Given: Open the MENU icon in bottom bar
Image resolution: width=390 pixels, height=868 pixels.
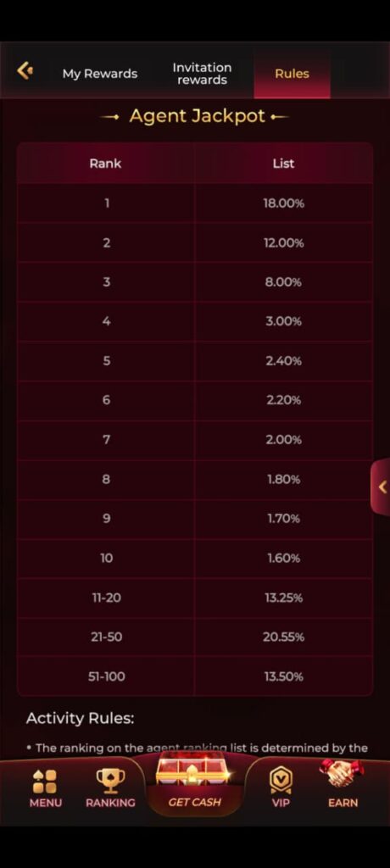Looking at the screenshot, I should tap(45, 781).
